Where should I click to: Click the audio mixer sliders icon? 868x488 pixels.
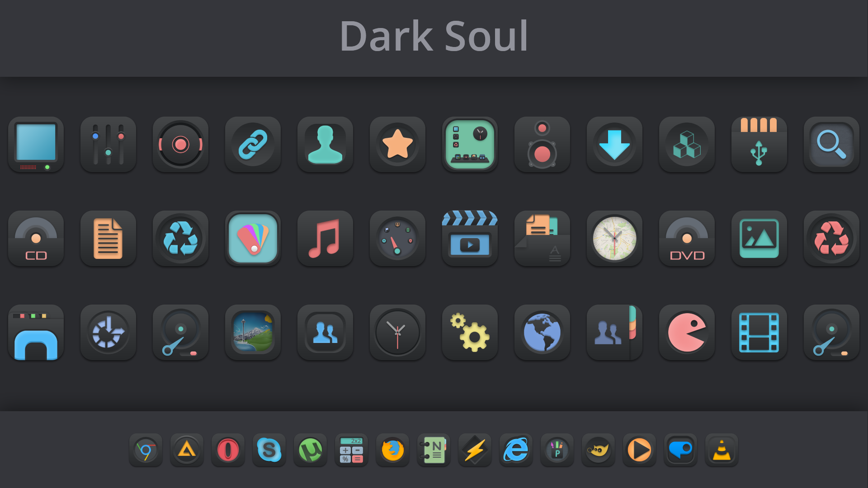coord(108,145)
